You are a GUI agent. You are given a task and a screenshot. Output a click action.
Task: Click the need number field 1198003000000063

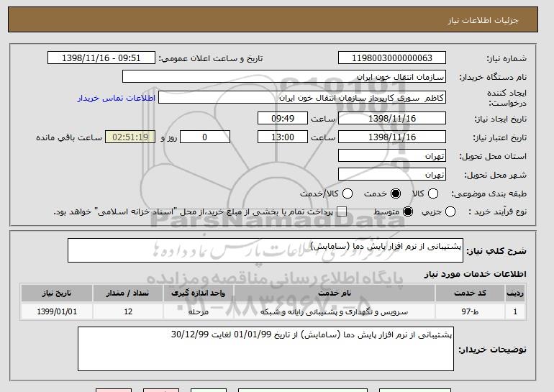click(x=392, y=58)
